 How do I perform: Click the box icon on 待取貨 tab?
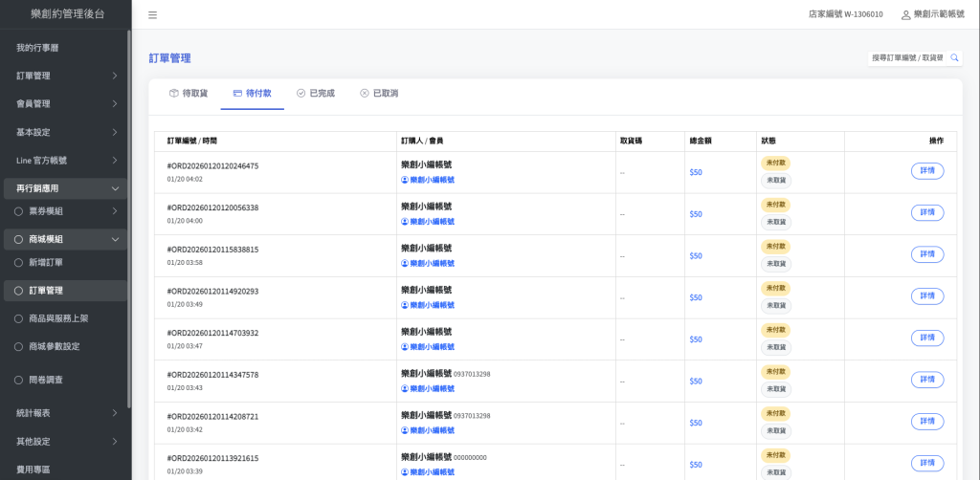click(x=173, y=94)
